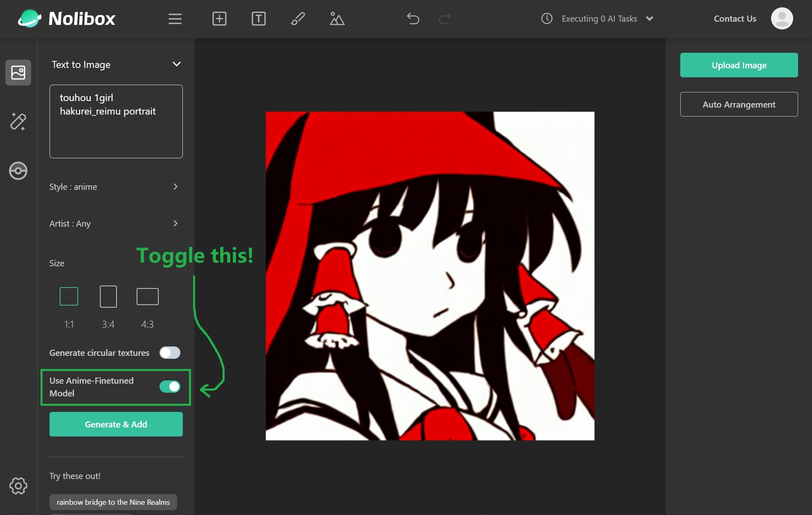Select the text tool icon
Screen dimensions: 812x515
point(259,19)
